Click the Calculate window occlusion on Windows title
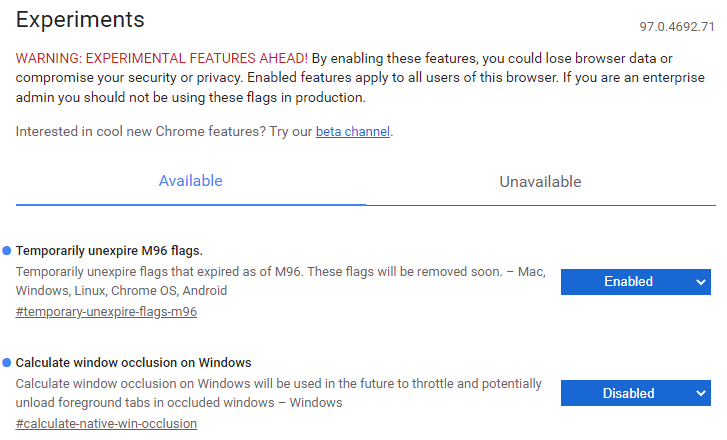This screenshot has width=727, height=440. [134, 362]
